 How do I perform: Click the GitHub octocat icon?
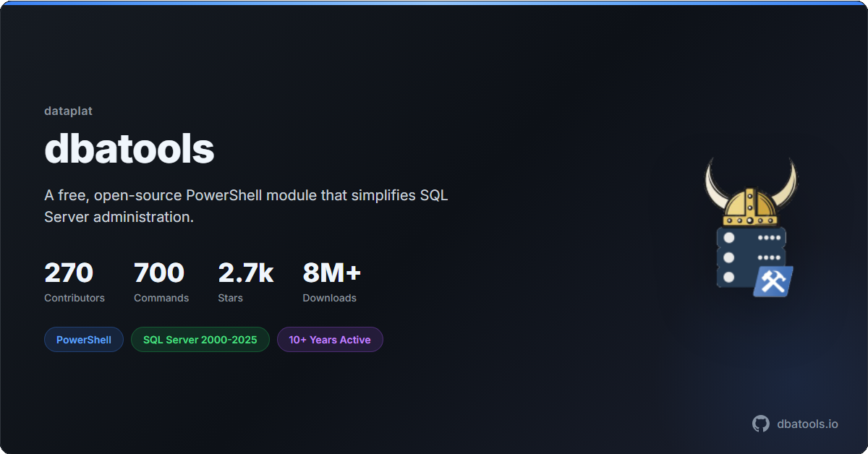coord(761,424)
